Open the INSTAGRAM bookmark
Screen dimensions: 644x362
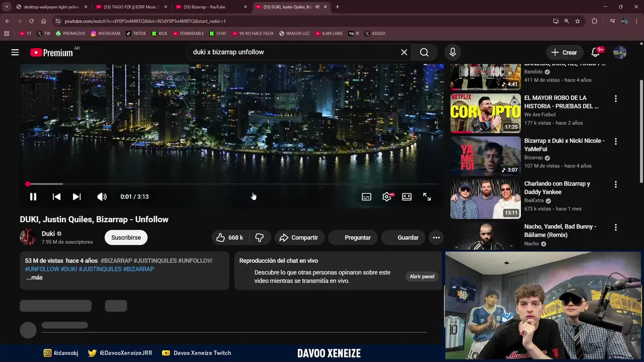tap(106, 34)
